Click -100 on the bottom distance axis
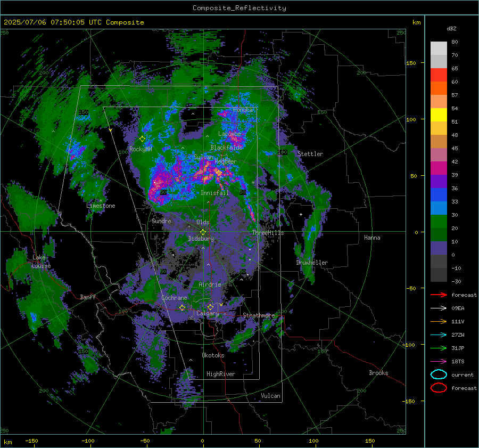The height and width of the screenshot is (448, 479). coord(88,441)
